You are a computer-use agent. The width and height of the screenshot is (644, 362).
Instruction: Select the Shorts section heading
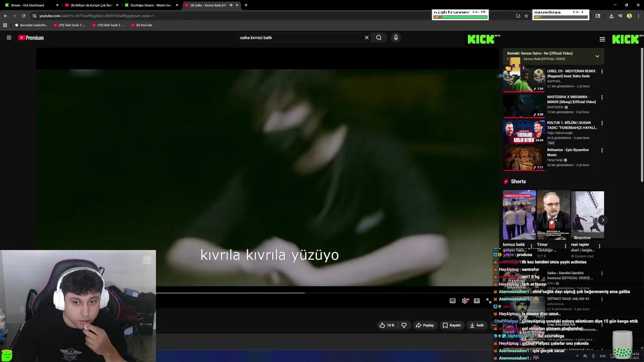pyautogui.click(x=518, y=182)
